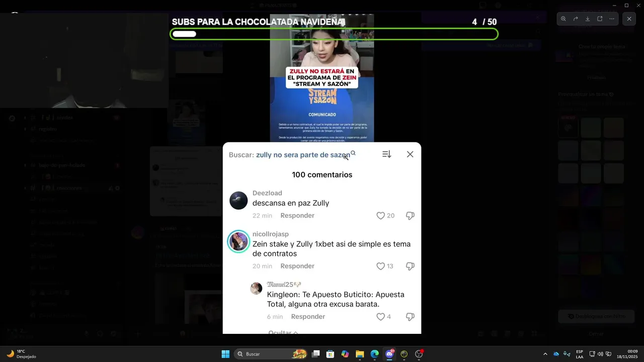Click the '22 min' timestamp

(x=262, y=216)
